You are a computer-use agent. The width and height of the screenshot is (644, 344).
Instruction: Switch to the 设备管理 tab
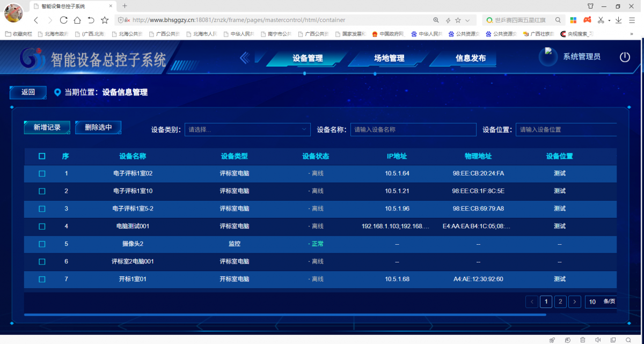(308, 58)
